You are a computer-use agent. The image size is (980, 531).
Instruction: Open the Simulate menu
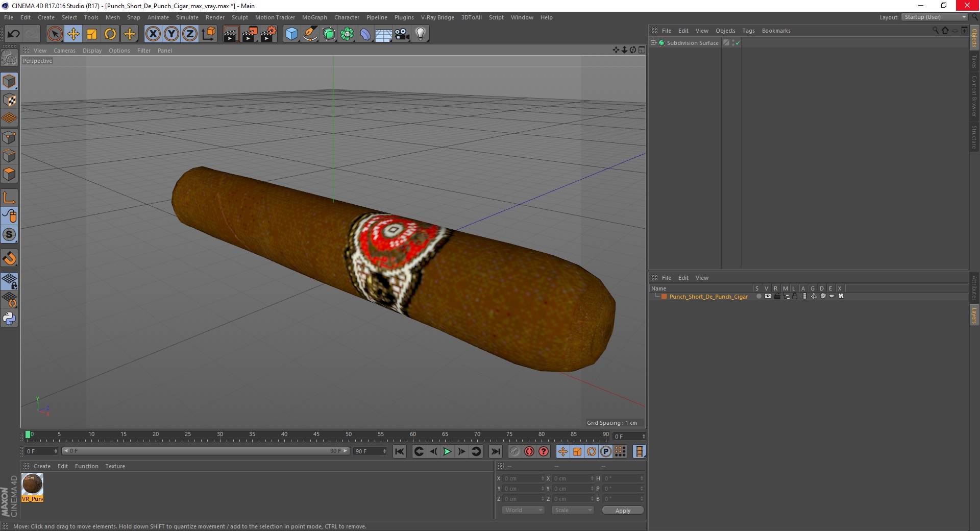[x=187, y=17]
